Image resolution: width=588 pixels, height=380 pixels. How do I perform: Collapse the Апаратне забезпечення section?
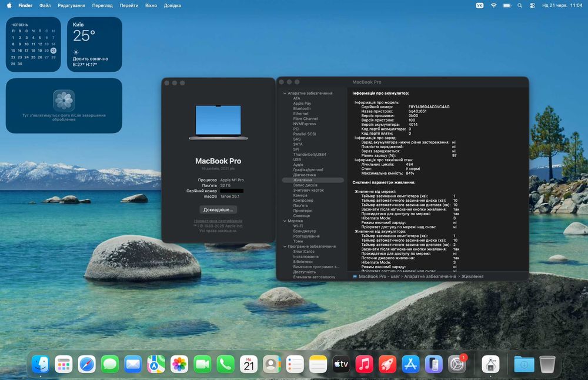click(285, 94)
